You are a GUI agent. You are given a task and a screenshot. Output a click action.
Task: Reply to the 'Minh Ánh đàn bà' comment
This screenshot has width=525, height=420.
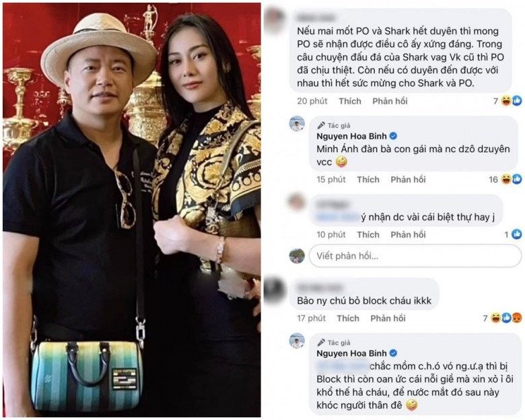click(x=408, y=180)
